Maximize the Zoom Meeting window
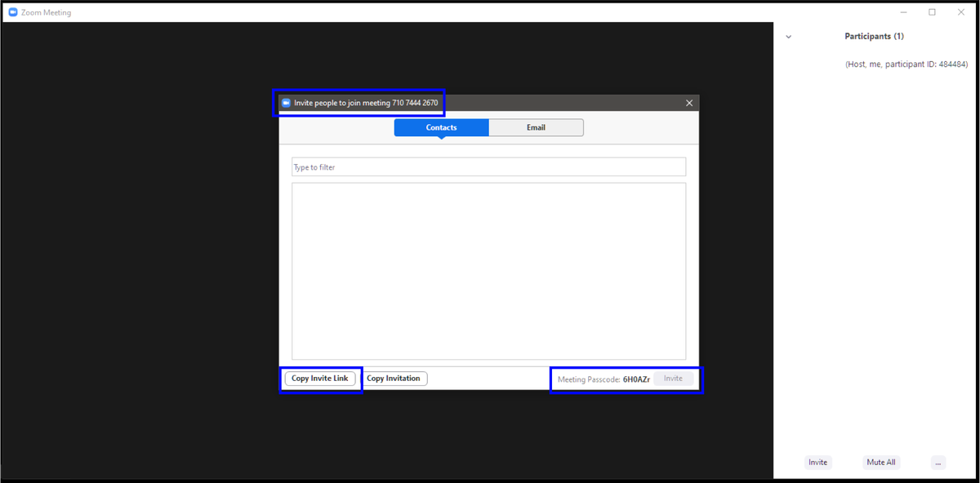 [932, 12]
